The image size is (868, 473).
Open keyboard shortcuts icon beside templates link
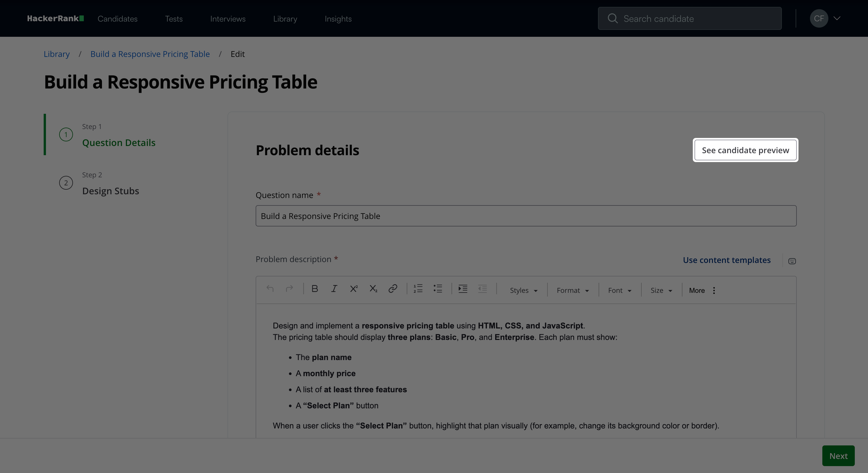792,261
